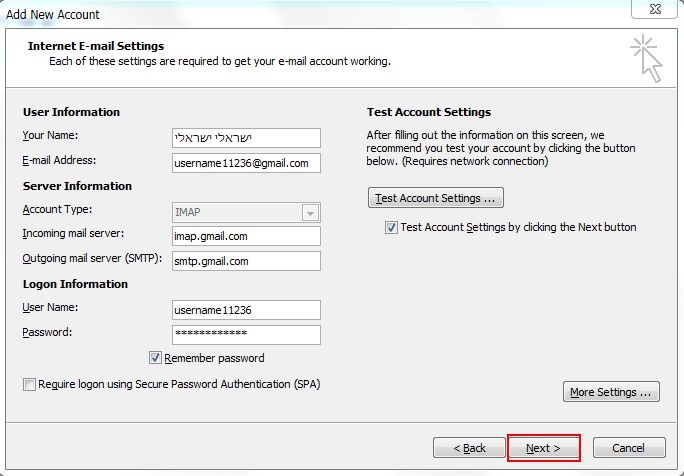Click the Outgoing mail server (SMTP) field

246,261
